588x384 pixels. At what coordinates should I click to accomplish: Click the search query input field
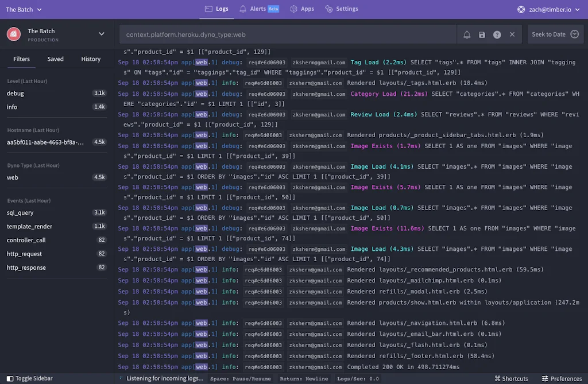[287, 34]
